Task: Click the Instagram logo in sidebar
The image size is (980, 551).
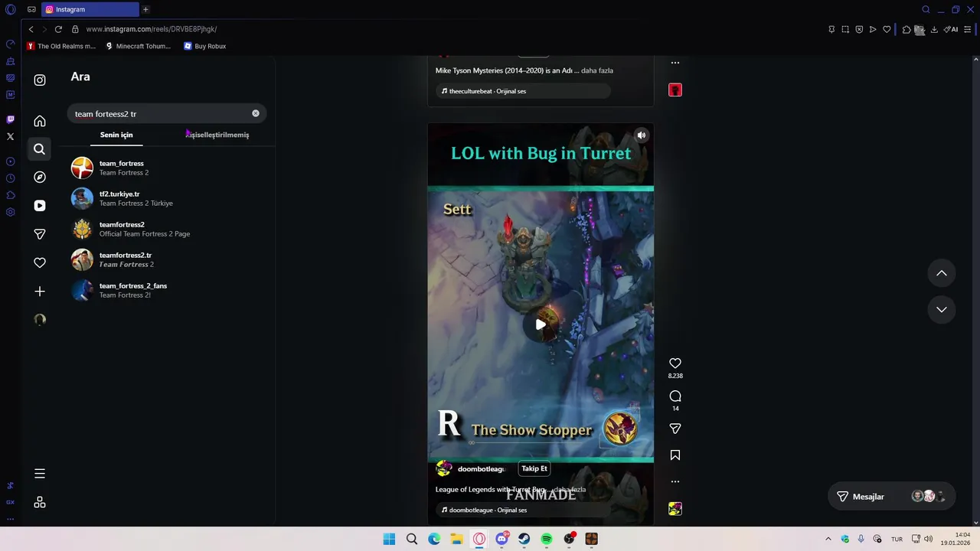Action: tap(40, 80)
